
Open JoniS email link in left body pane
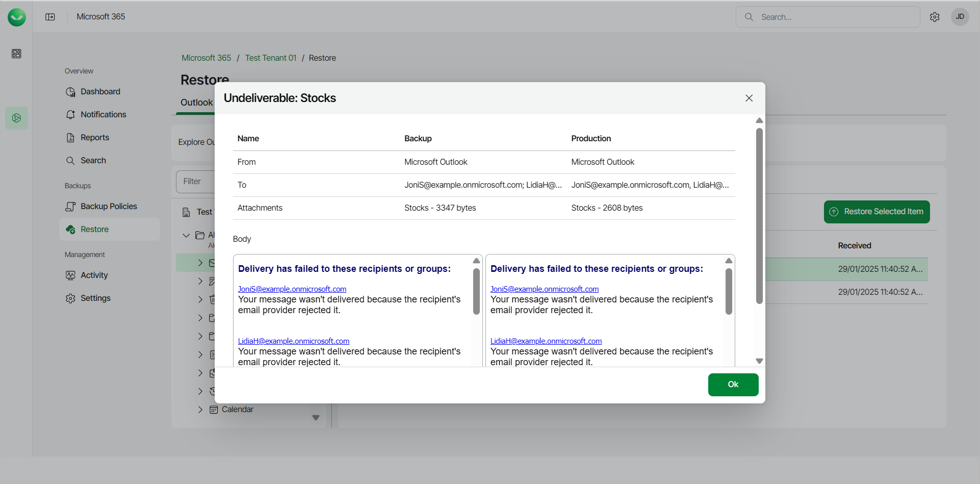tap(292, 289)
